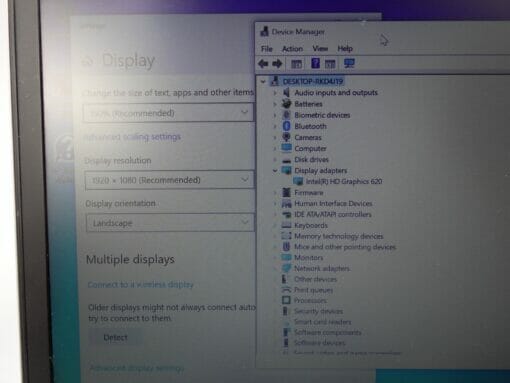Open the Display resolution 1920 × 1080 dropdown
The height and width of the screenshot is (383, 510).
169,180
